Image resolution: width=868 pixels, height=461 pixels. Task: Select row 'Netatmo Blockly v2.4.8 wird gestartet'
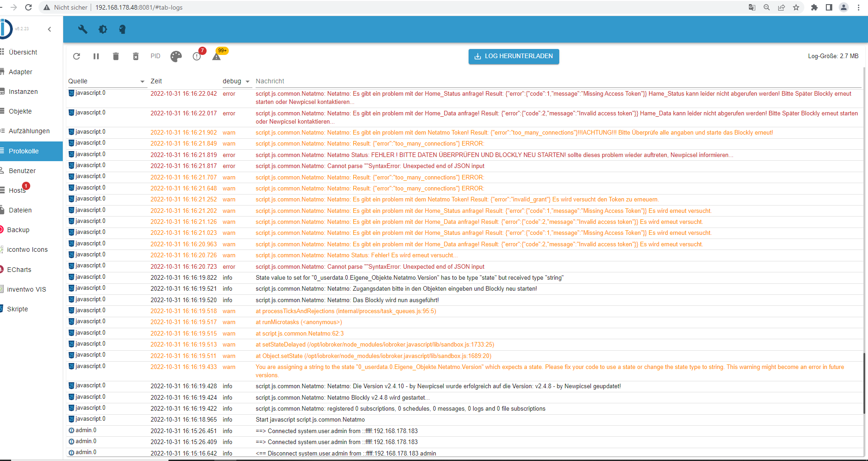tap(464, 398)
